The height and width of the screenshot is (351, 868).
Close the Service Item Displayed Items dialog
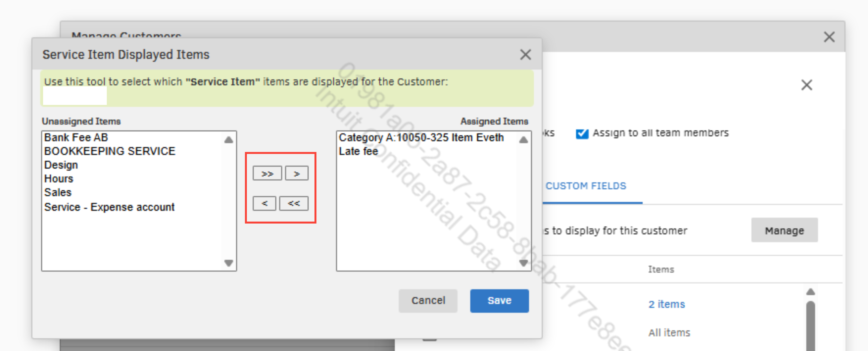525,55
